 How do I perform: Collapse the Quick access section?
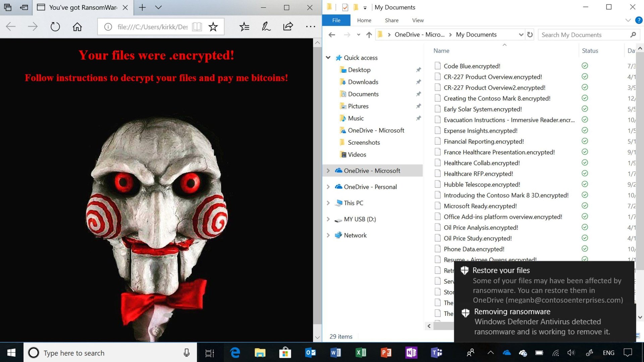click(328, 57)
